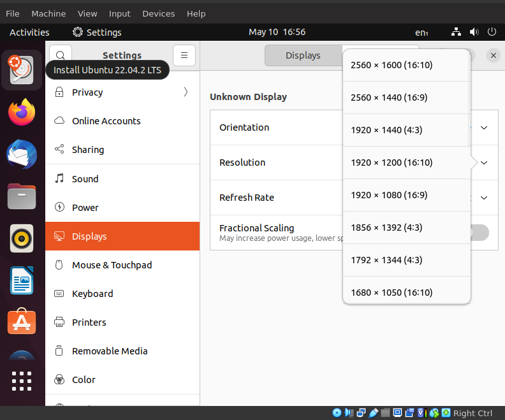Image resolution: width=505 pixels, height=420 pixels.
Task: Open the Settings hamburger menu
Action: point(184,55)
